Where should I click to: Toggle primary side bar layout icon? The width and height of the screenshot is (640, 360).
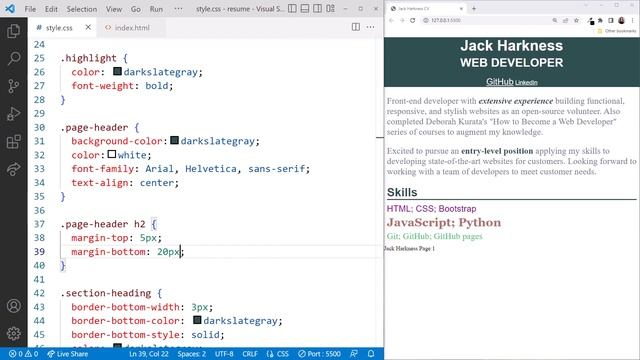tap(292, 9)
